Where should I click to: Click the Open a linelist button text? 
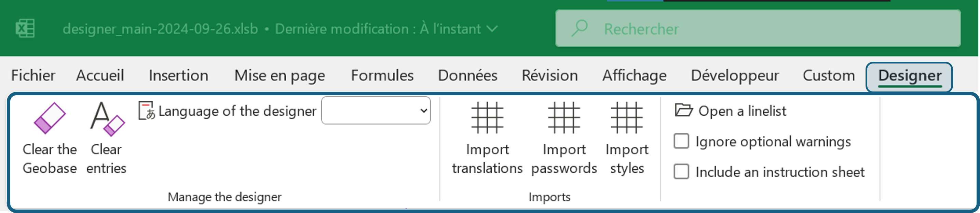(x=742, y=111)
